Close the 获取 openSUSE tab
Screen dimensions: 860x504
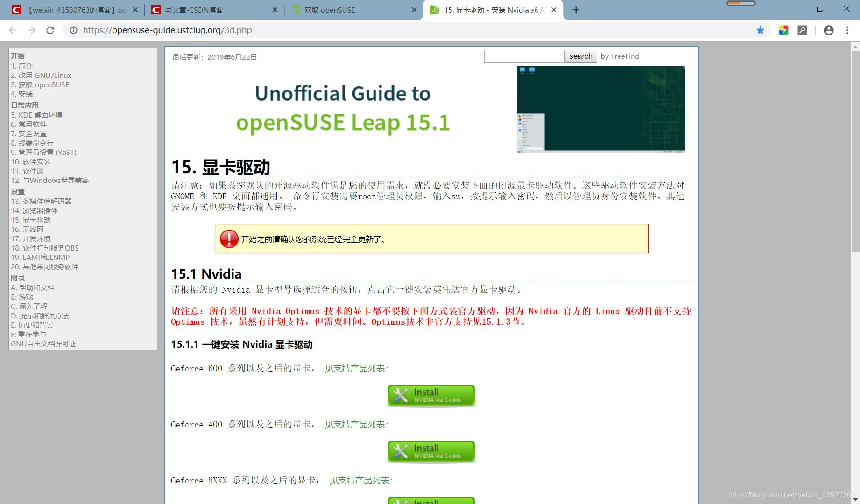414,10
